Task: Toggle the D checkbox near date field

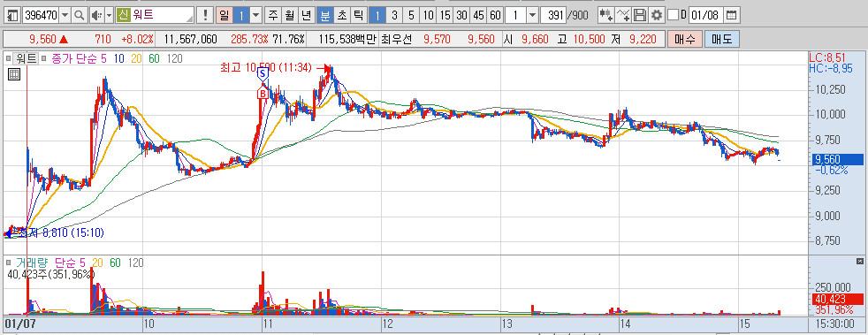Action: [673, 15]
